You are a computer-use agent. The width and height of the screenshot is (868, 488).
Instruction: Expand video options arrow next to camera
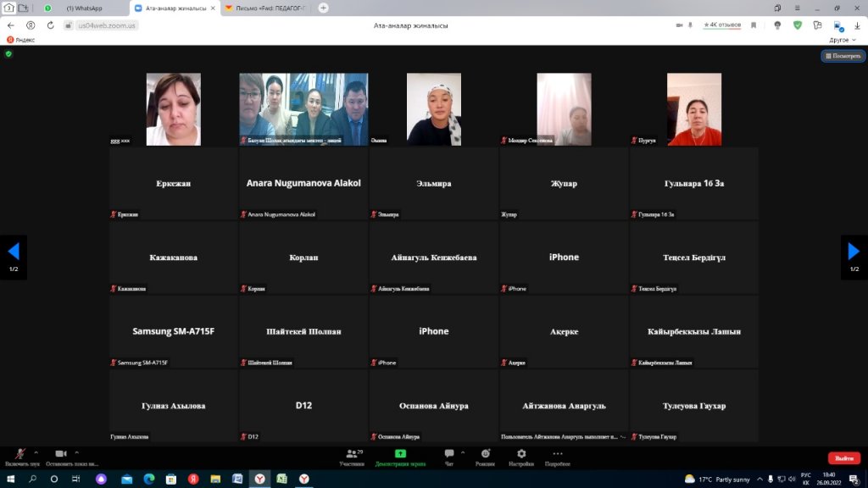click(76, 452)
